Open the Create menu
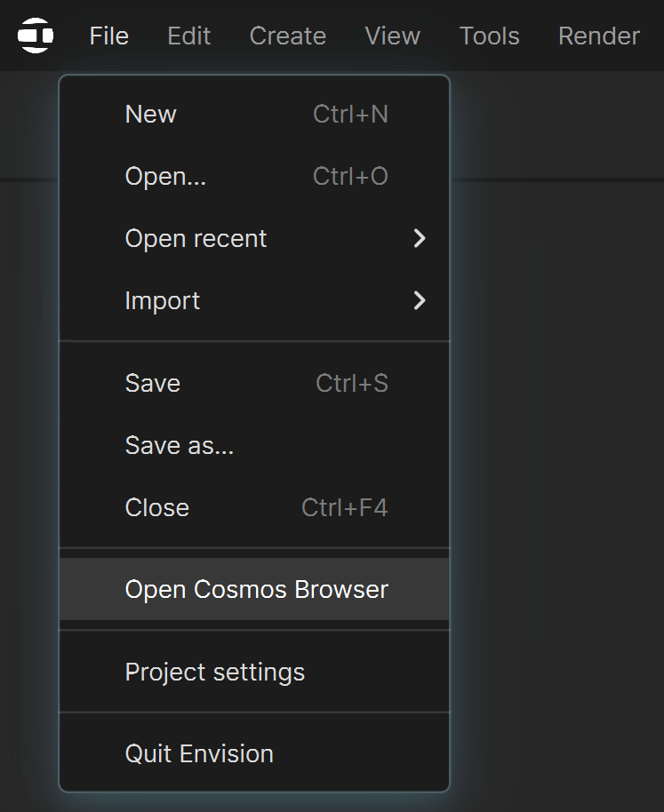This screenshot has width=664, height=812. tap(287, 36)
